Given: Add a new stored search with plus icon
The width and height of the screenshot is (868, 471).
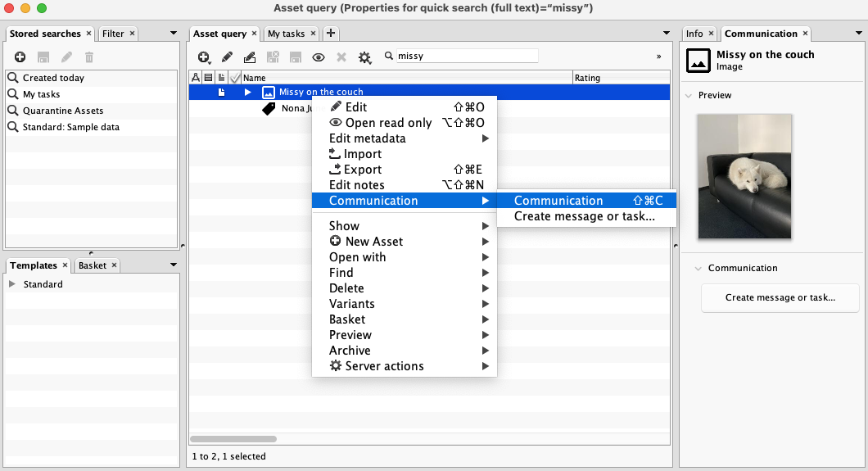Looking at the screenshot, I should 20,57.
